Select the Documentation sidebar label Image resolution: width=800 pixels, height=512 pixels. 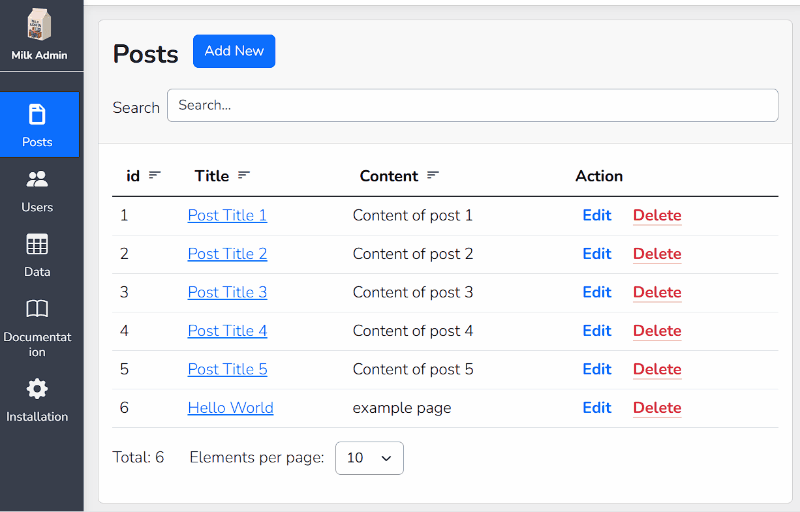point(37,344)
